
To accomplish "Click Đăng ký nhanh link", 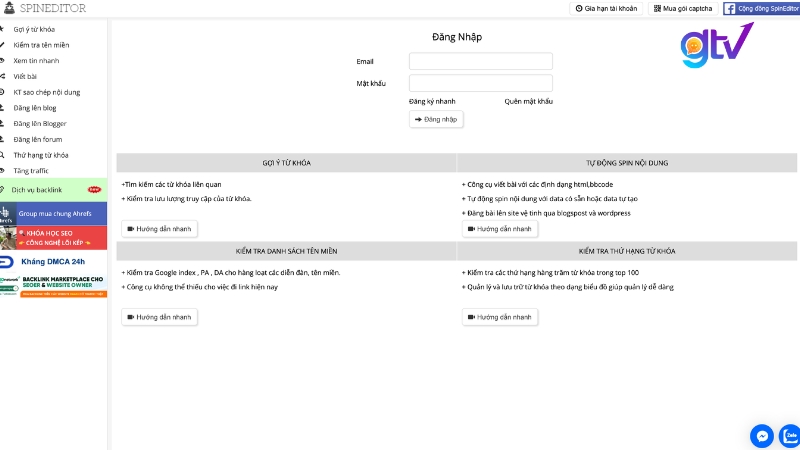I will [x=432, y=101].
